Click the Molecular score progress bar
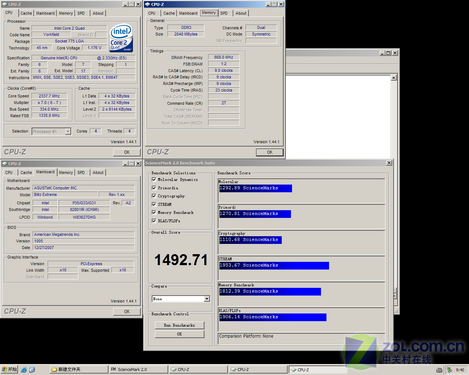The width and height of the screenshot is (469, 375). click(x=256, y=188)
